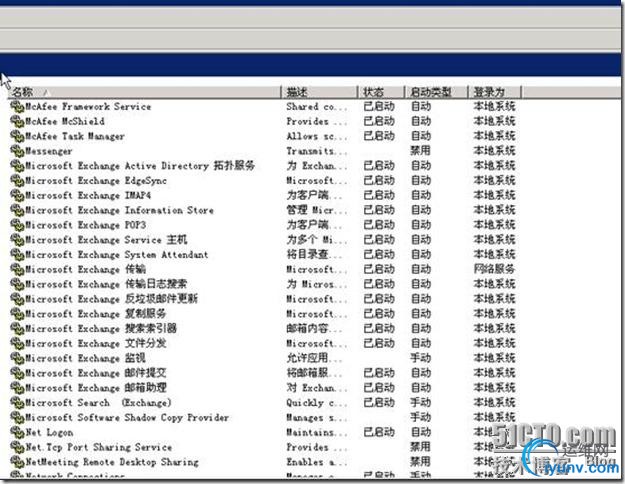Select Microsoft Software Shadow Copy Provider name
Screen dimensions: 625x484
[x=128, y=417]
